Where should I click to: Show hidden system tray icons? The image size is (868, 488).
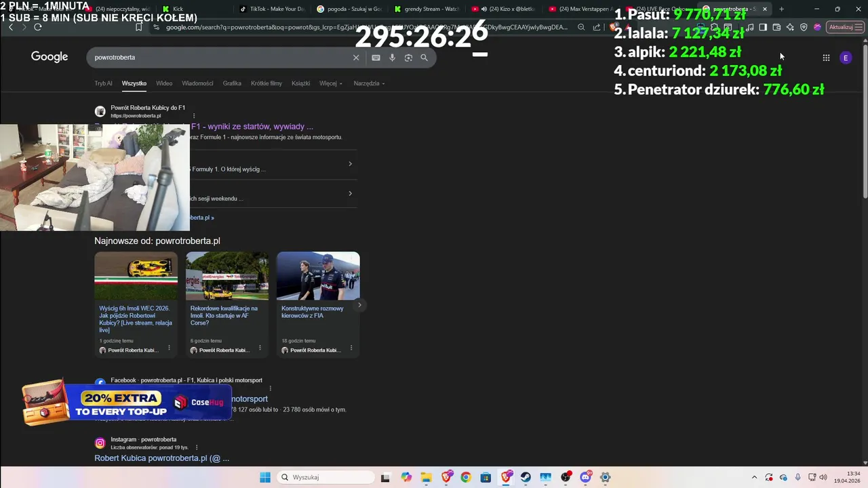(x=754, y=477)
